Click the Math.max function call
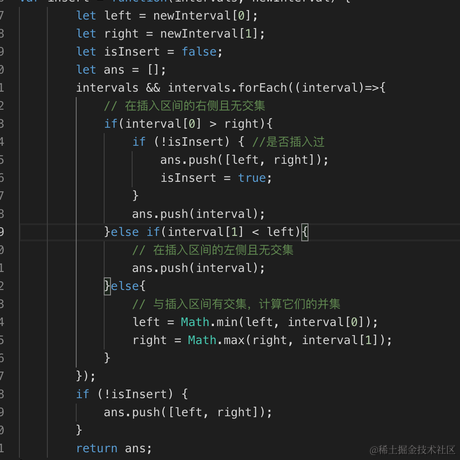Screen dimensions: 460x460 tap(216, 340)
